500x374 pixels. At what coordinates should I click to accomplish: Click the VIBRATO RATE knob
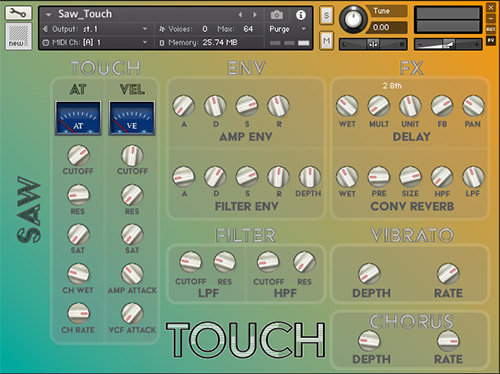pyautogui.click(x=448, y=274)
